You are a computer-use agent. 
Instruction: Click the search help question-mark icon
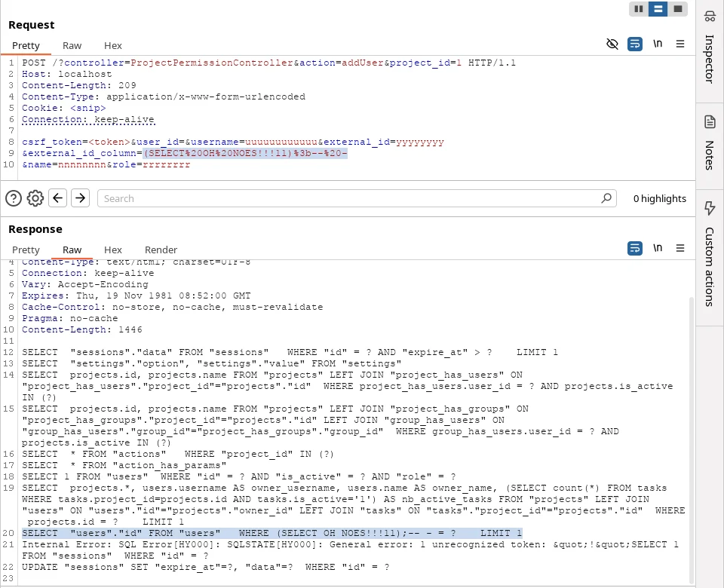pos(13,198)
